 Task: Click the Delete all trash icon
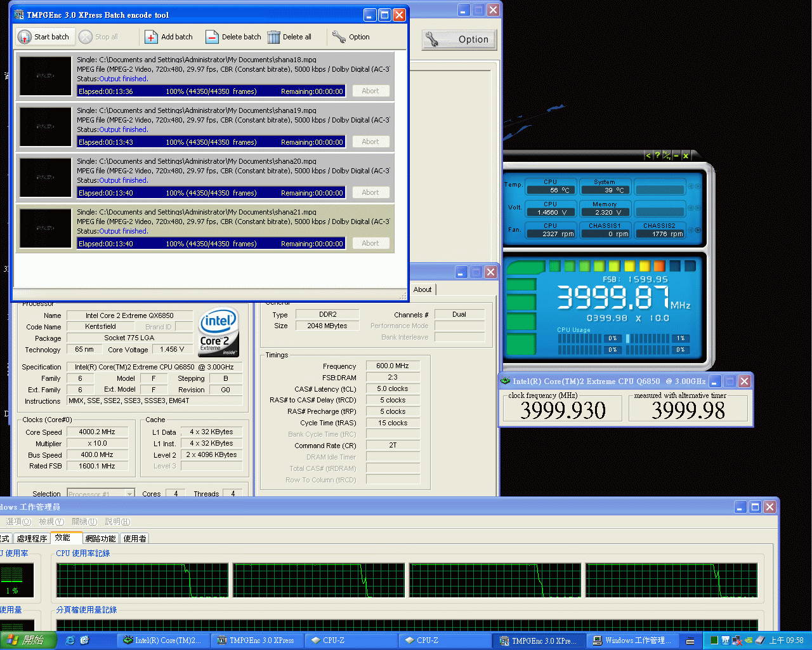click(273, 37)
